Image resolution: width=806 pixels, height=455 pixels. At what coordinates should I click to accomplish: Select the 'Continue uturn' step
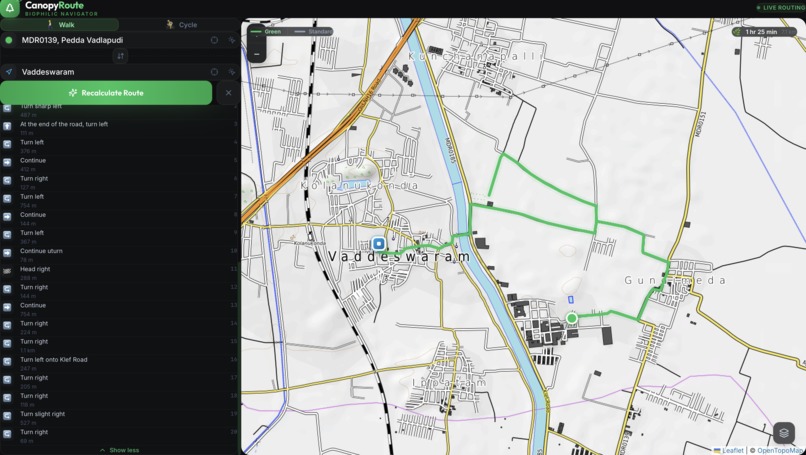(x=120, y=254)
